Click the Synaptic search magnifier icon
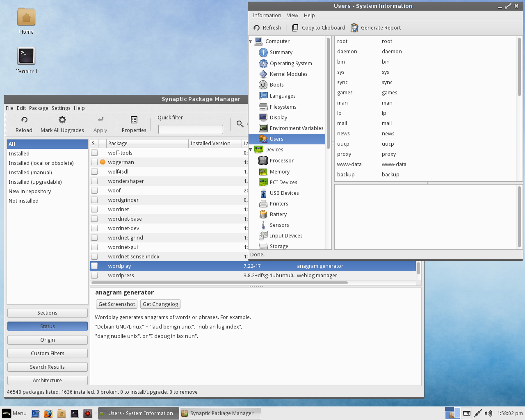 point(240,123)
